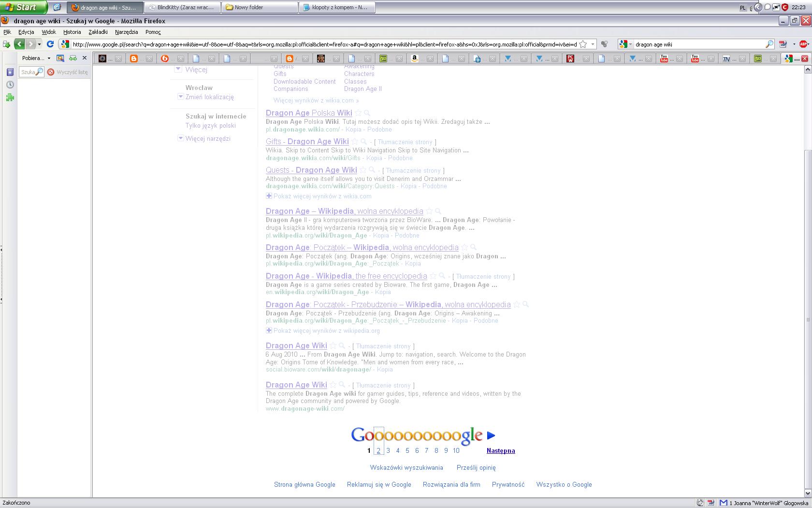The image size is (812, 508).
Task: Open the URL bar history dropdown arrow
Action: coord(593,44)
